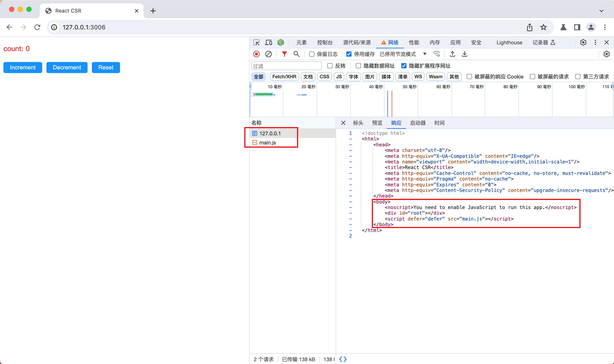Select 127.0.0.1 request row
The image size is (614, 364).
pos(292,133)
